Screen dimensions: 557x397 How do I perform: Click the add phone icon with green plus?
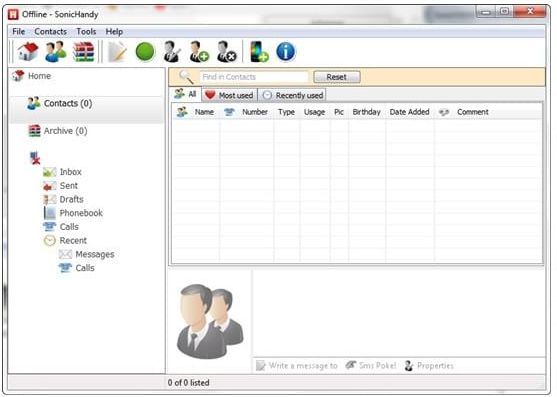click(259, 52)
